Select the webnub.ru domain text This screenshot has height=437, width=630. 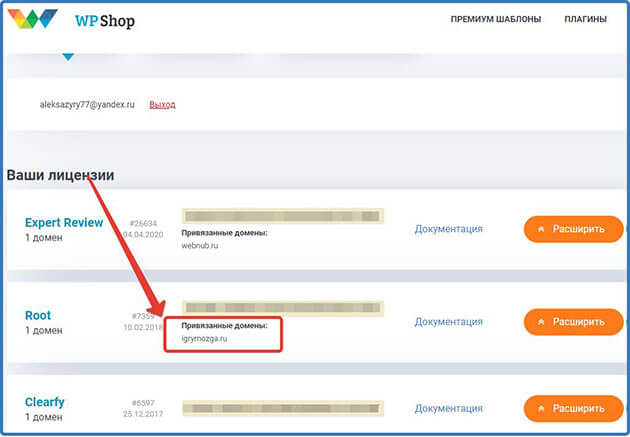[200, 245]
